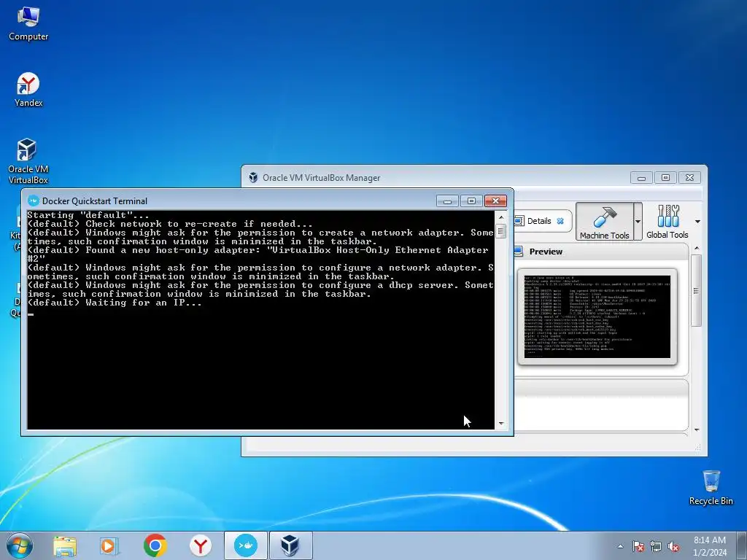Open File Explorer from the taskbar
The width and height of the screenshot is (747, 560).
tap(65, 545)
